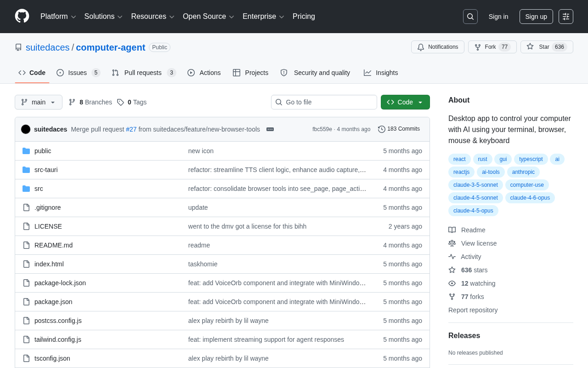Click the file icon beside index.html
The image size is (588, 368).
click(x=26, y=264)
